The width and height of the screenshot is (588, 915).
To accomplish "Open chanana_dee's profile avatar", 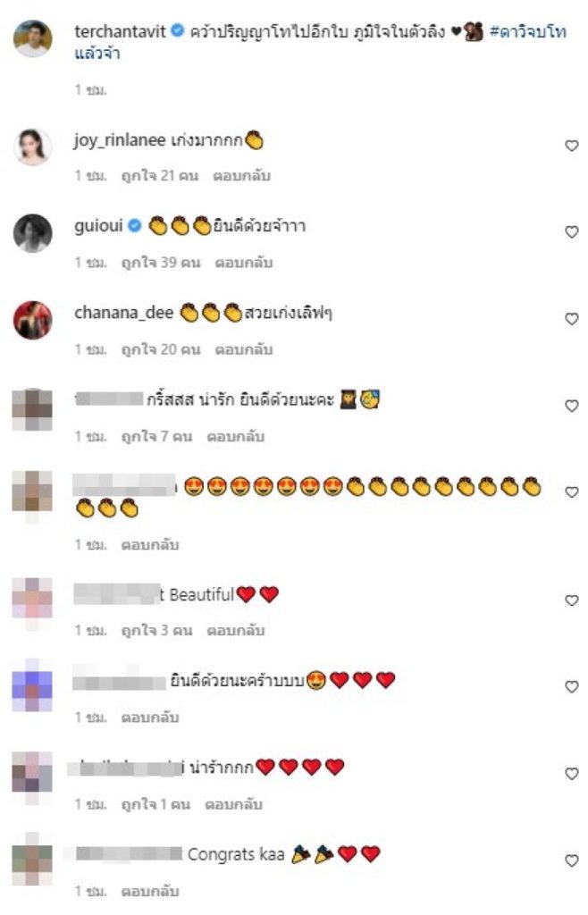I will [33, 320].
